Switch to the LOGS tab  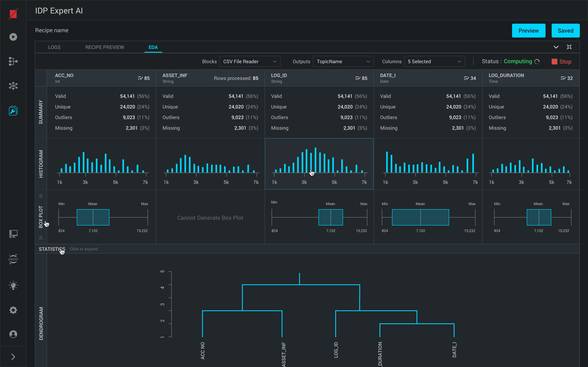[54, 47]
